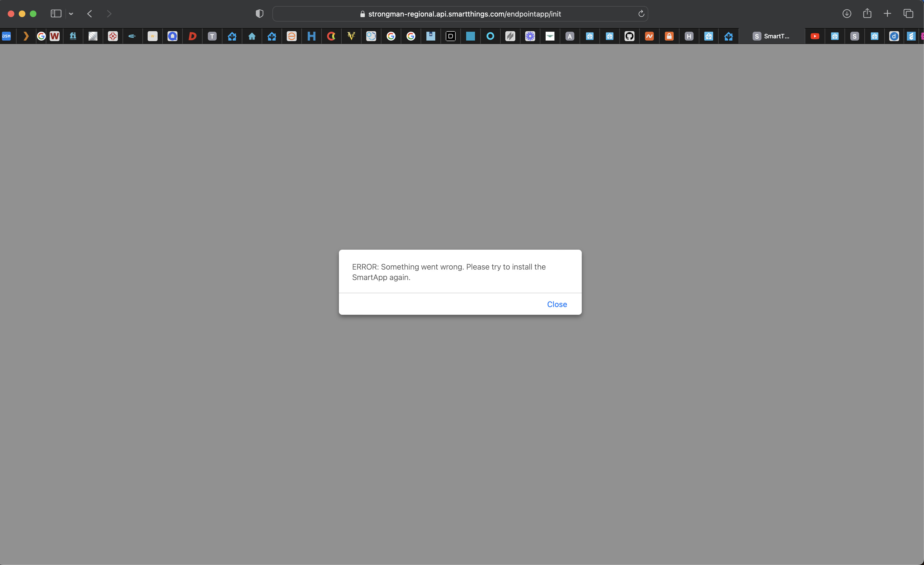Open the orange padlock bookmark
Image resolution: width=924 pixels, height=565 pixels.
[x=669, y=36]
